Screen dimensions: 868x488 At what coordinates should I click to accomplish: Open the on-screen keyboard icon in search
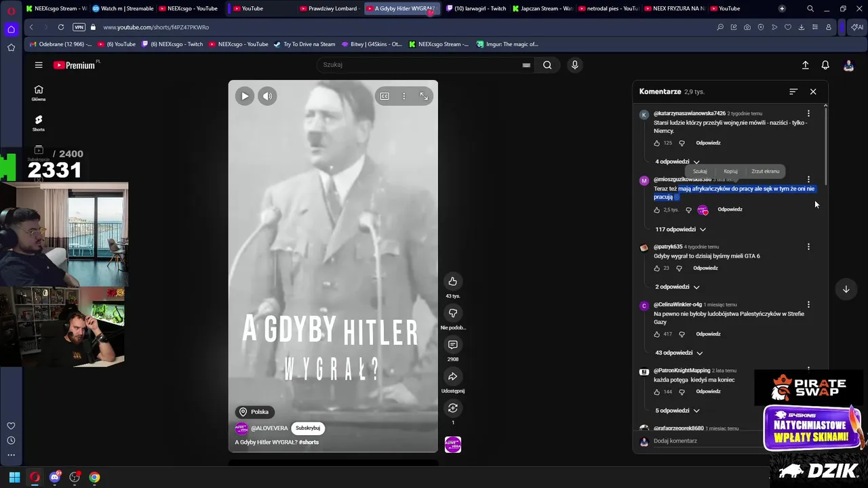(526, 65)
